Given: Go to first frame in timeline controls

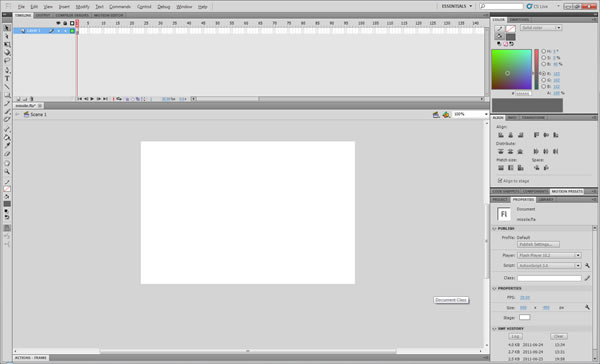Looking at the screenshot, I should 80,99.
